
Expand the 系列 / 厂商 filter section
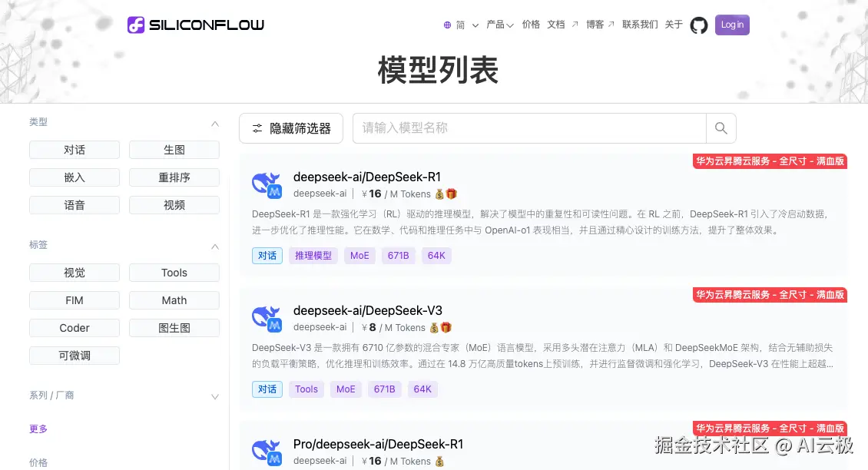coord(215,396)
